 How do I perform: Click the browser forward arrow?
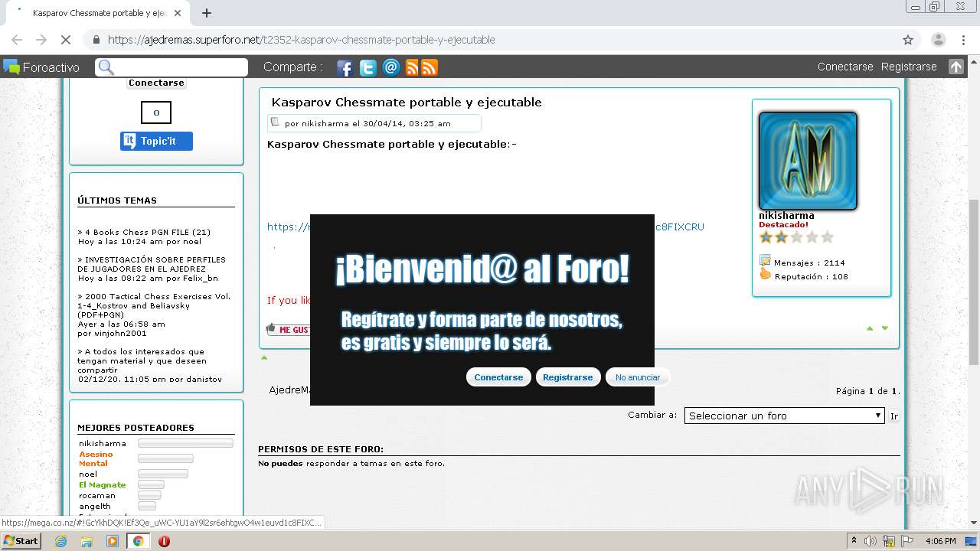tap(41, 40)
